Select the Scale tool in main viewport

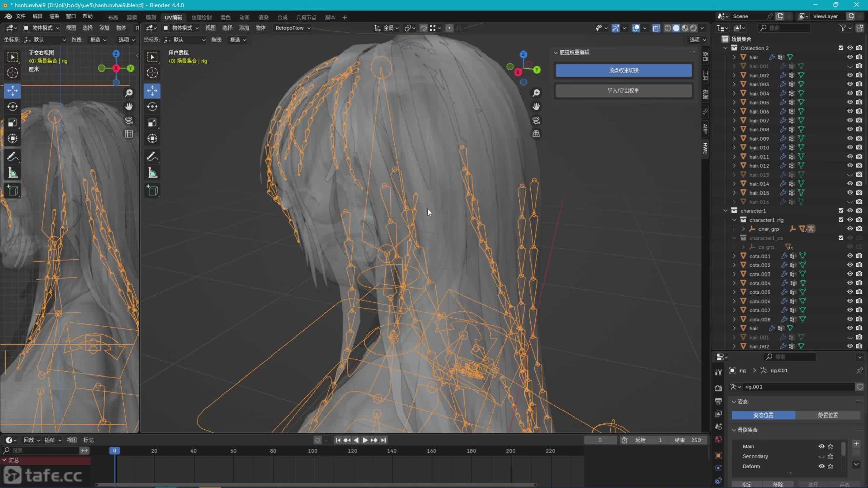(x=152, y=122)
